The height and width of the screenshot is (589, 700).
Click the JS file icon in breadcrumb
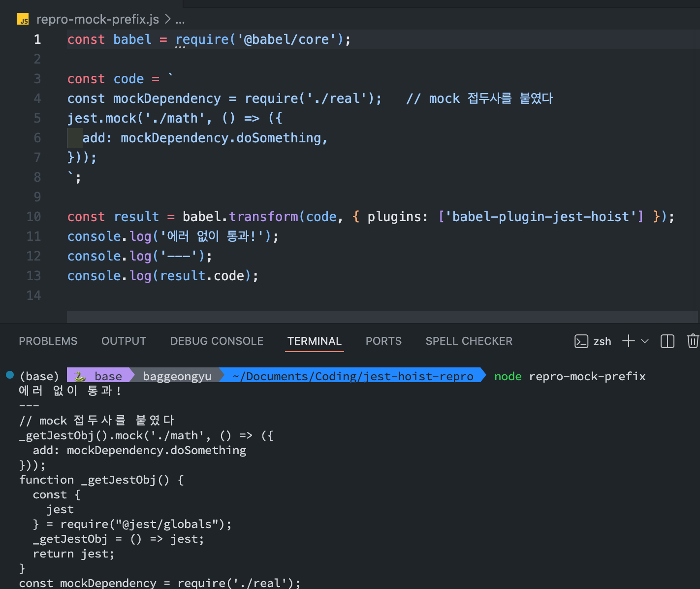(x=23, y=20)
